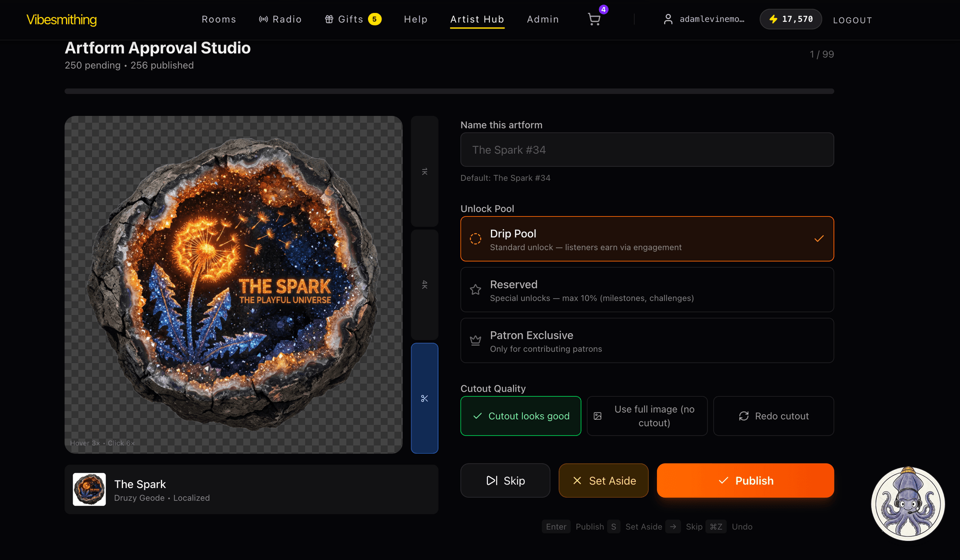960x560 pixels.
Task: Select the 4K preview size strip
Action: (x=424, y=285)
